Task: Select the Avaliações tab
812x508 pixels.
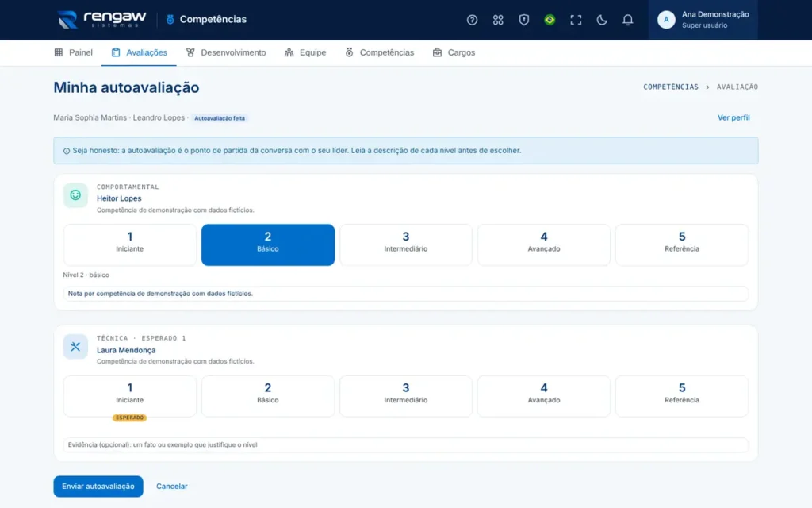Action: click(139, 52)
